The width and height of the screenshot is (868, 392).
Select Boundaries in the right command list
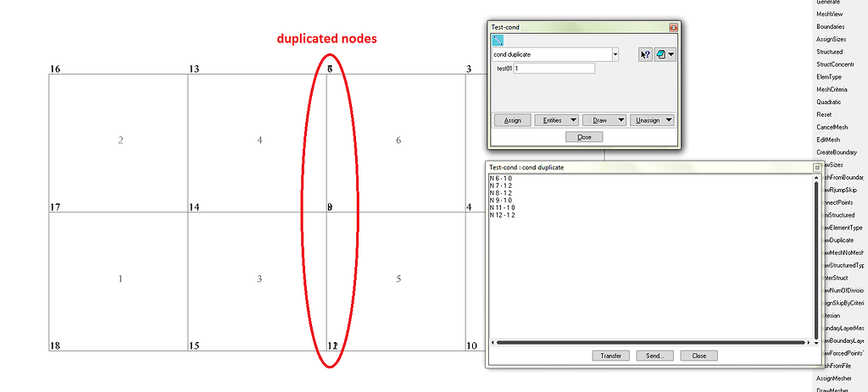[x=831, y=26]
